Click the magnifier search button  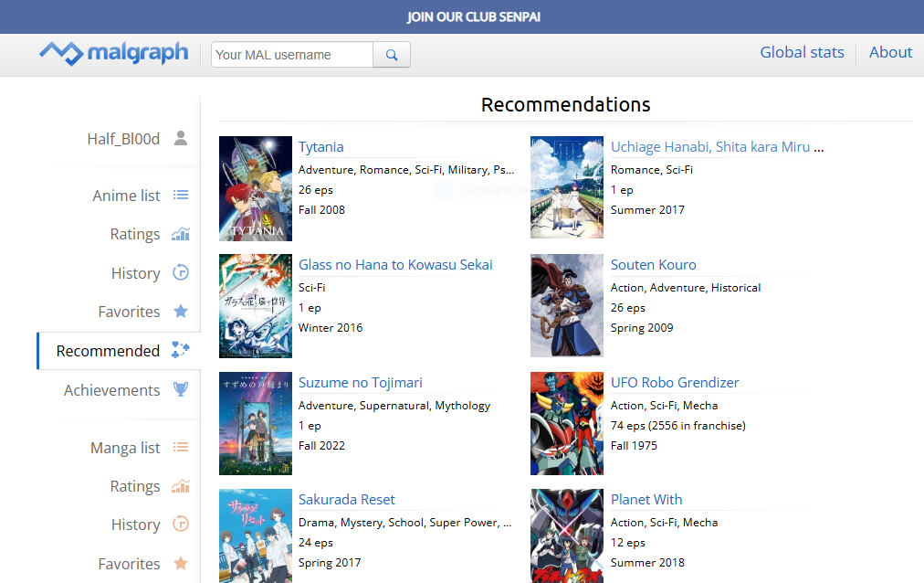click(x=392, y=55)
